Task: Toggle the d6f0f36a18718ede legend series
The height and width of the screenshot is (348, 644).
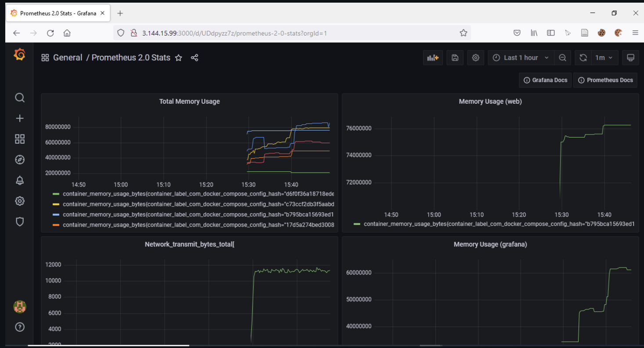Action: pyautogui.click(x=198, y=194)
